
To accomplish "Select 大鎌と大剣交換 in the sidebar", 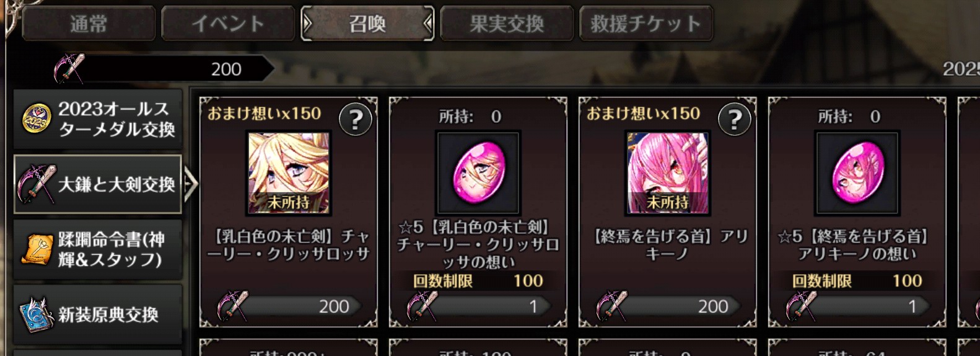I will [98, 184].
